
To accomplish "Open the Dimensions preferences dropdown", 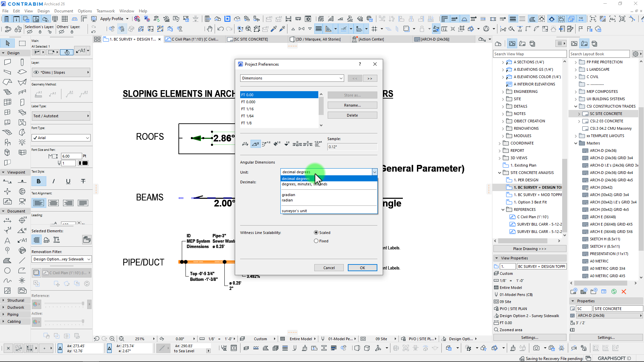I will coord(292,78).
